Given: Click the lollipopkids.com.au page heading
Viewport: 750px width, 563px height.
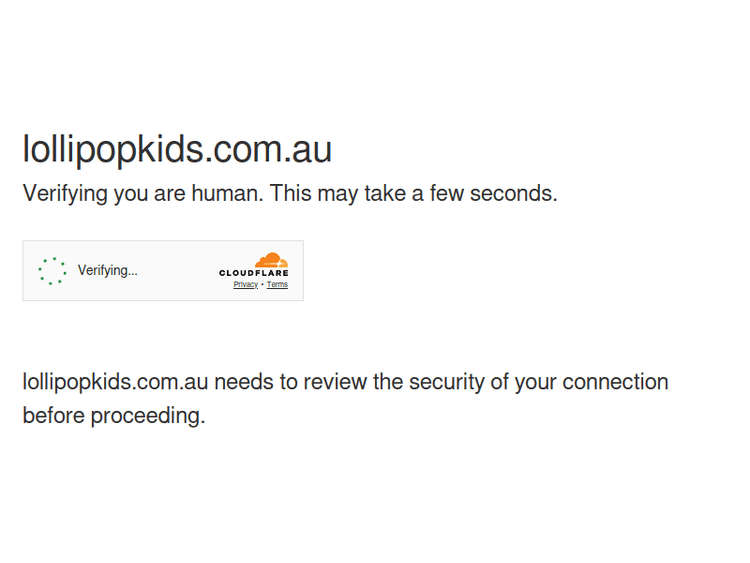Looking at the screenshot, I should [x=177, y=150].
